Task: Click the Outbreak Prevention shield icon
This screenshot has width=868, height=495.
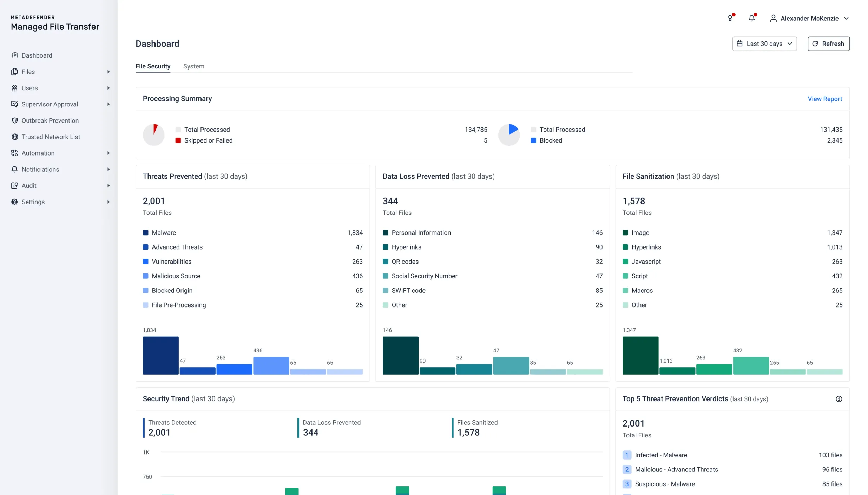Action: [x=14, y=120]
